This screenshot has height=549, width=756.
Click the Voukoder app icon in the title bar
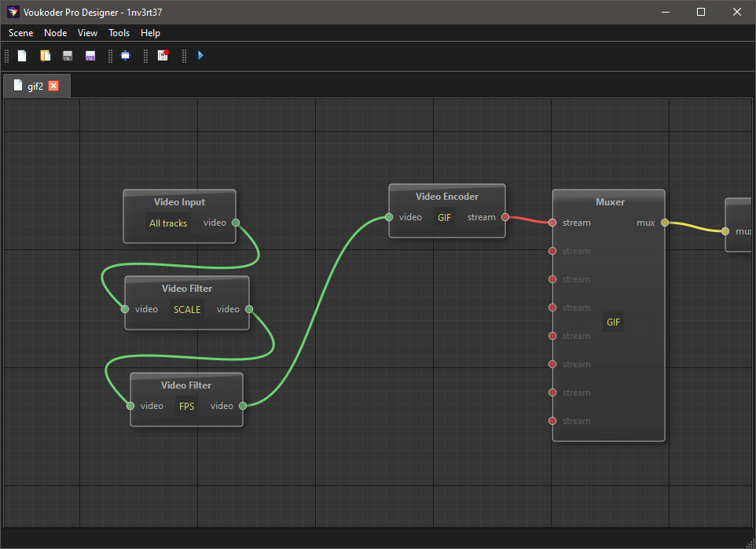(x=13, y=12)
